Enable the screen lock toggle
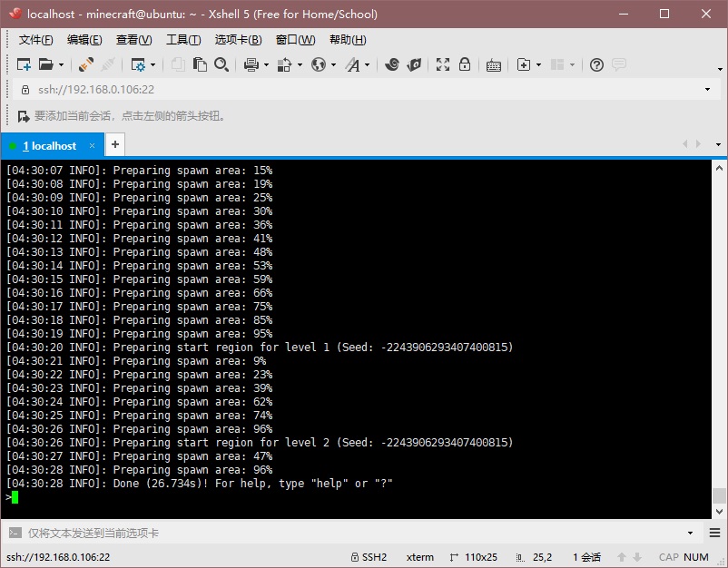The image size is (728, 568). click(464, 65)
